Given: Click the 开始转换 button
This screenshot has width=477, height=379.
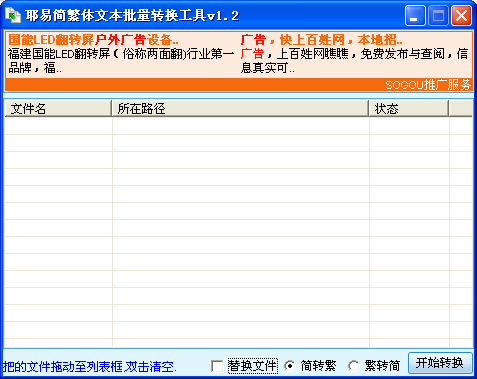Looking at the screenshot, I should click(x=440, y=363).
